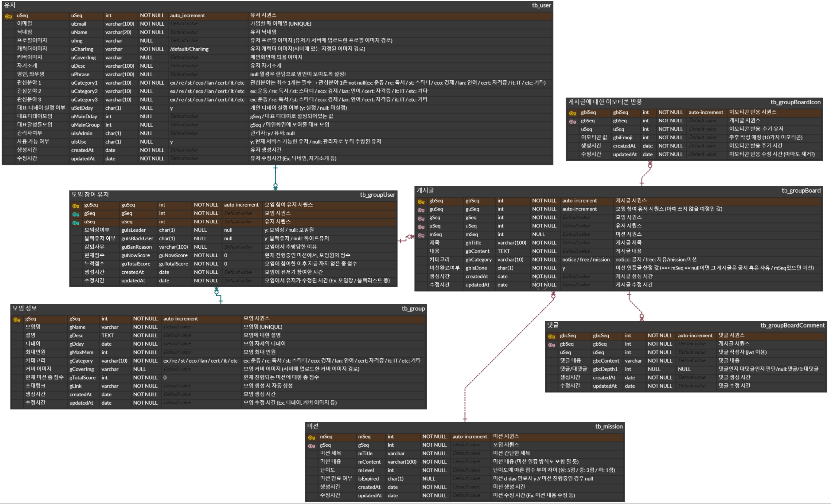Select the uCategory3 column name
The width and height of the screenshot is (831, 504).
(84, 100)
